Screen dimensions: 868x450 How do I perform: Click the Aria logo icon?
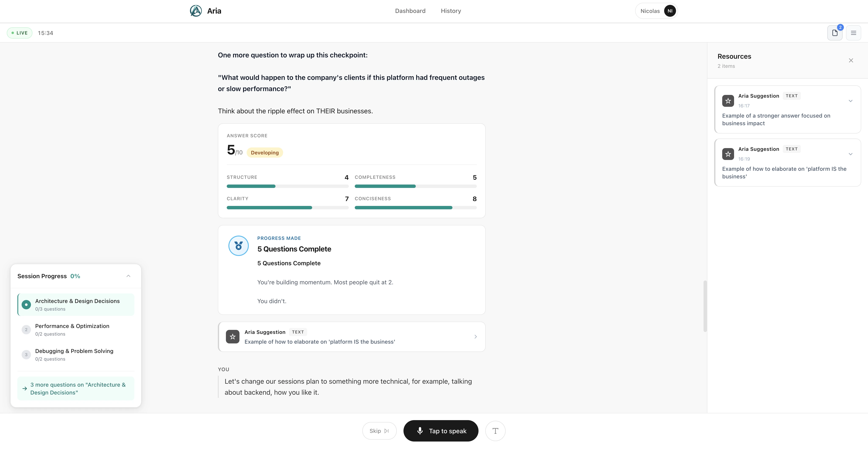(196, 11)
